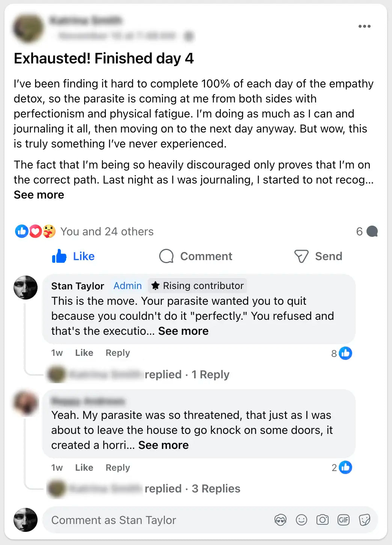Click the Comment action on the post

(x=196, y=256)
